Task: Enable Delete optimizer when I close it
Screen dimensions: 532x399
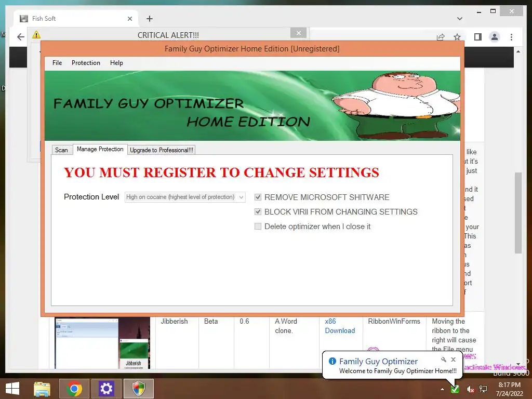Action: [258, 227]
